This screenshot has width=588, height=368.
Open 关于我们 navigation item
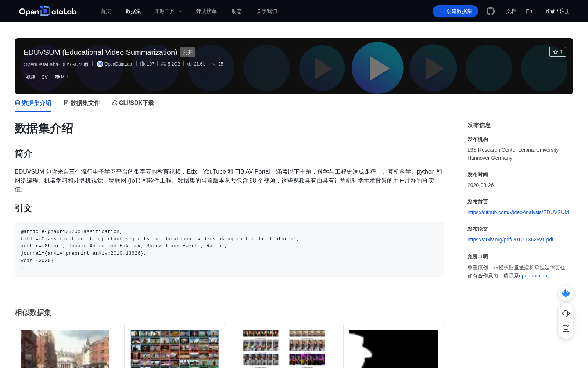click(x=267, y=11)
